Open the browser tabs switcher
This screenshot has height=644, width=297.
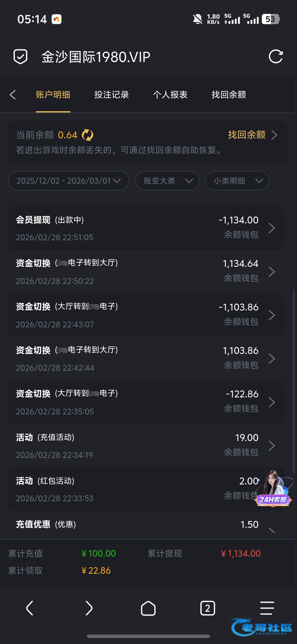point(207,608)
